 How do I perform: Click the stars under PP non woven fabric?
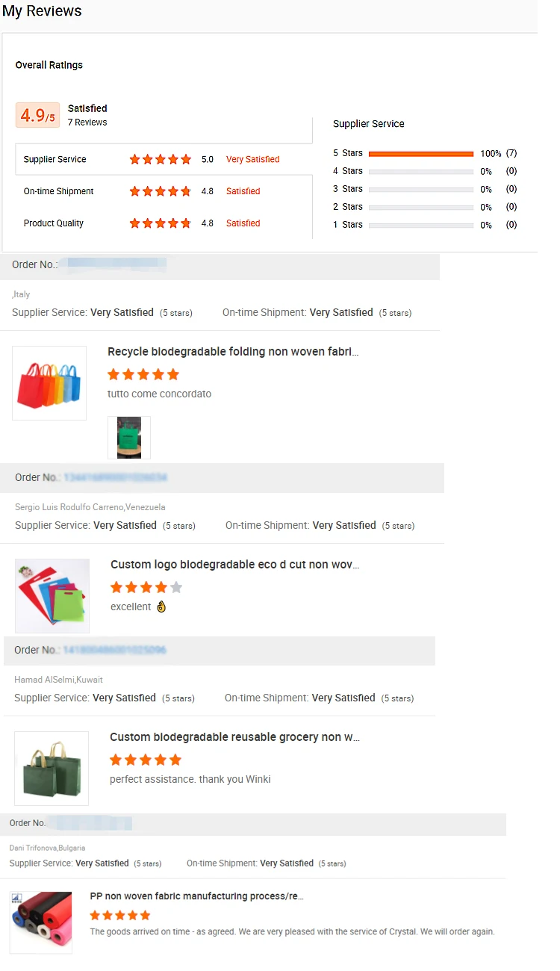[x=120, y=915]
